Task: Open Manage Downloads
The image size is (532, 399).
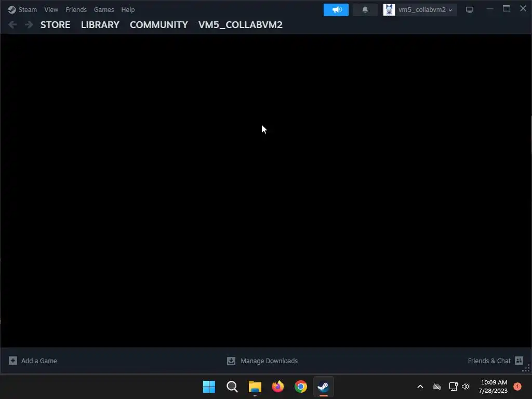Action: click(x=269, y=361)
